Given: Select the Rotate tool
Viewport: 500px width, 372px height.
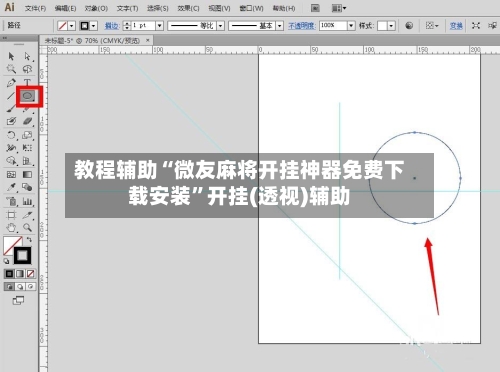Looking at the screenshot, I should click(11, 135).
